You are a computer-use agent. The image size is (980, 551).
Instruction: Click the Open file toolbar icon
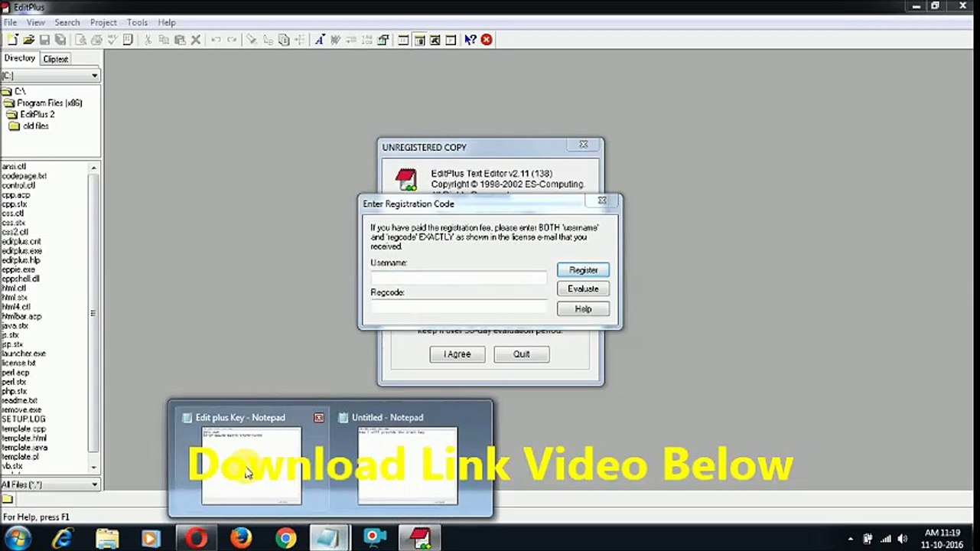pos(29,40)
